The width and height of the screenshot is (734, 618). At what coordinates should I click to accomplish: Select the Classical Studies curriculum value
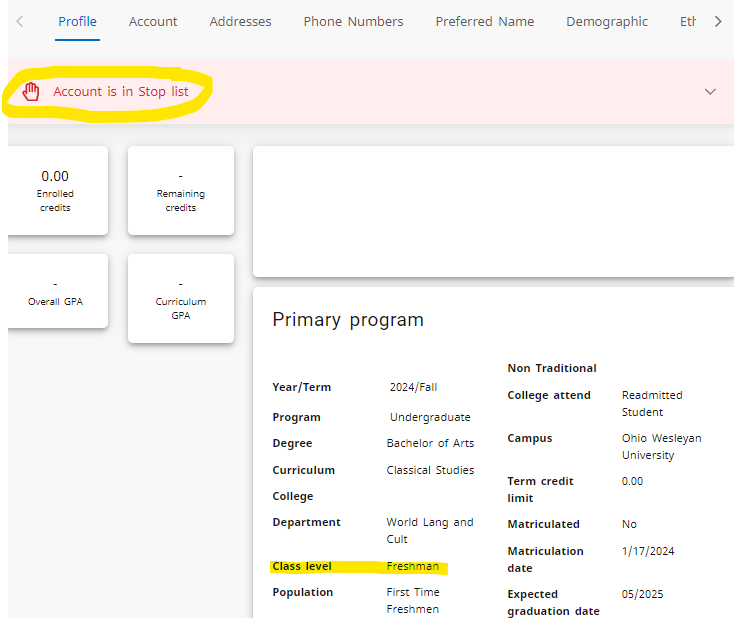(430, 470)
